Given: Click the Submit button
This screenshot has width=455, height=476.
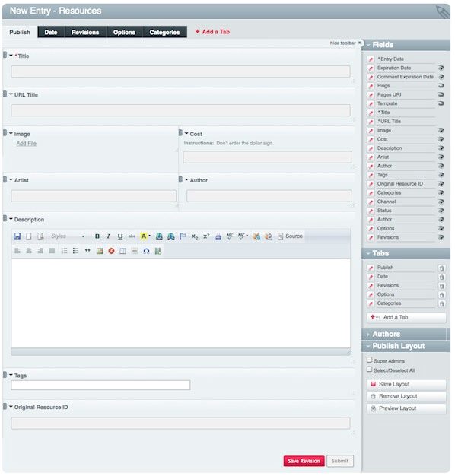Looking at the screenshot, I should tap(340, 461).
